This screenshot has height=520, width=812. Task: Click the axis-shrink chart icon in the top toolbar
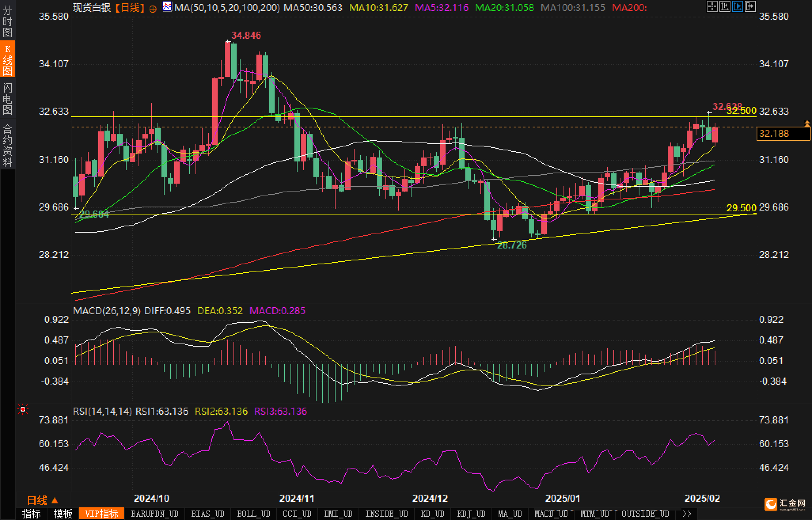[x=725, y=6]
